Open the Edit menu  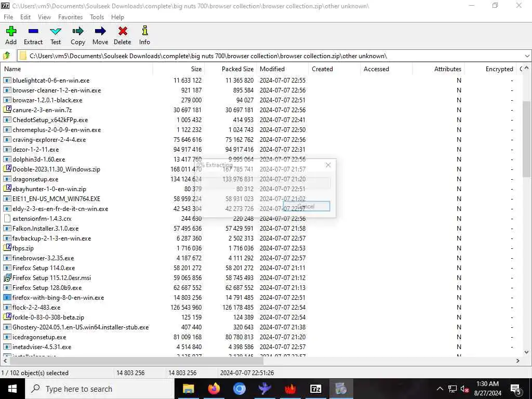[25, 17]
